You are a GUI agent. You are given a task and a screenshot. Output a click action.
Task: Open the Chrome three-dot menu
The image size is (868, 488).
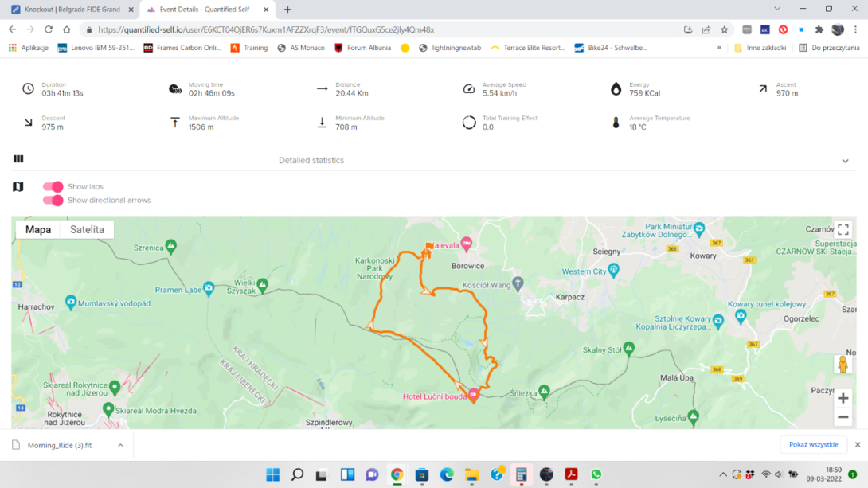tap(855, 30)
